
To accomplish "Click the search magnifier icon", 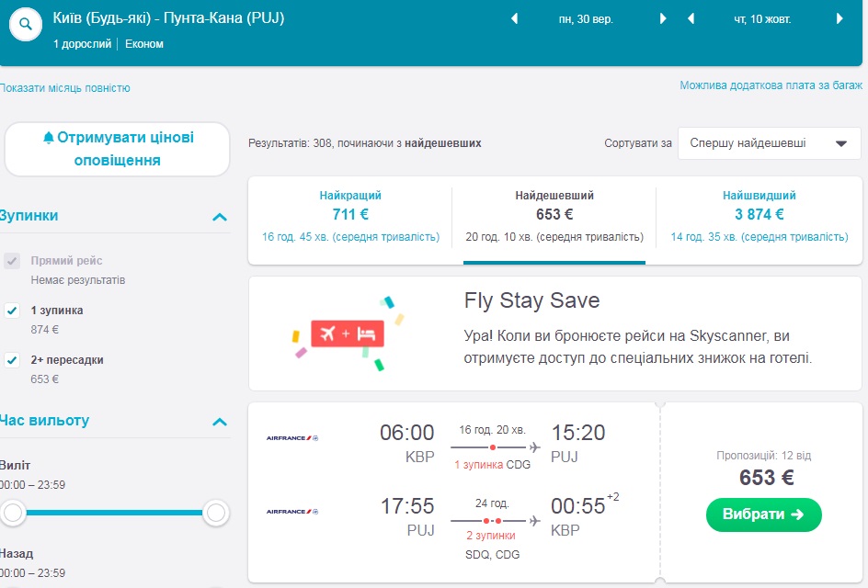I will point(26,26).
